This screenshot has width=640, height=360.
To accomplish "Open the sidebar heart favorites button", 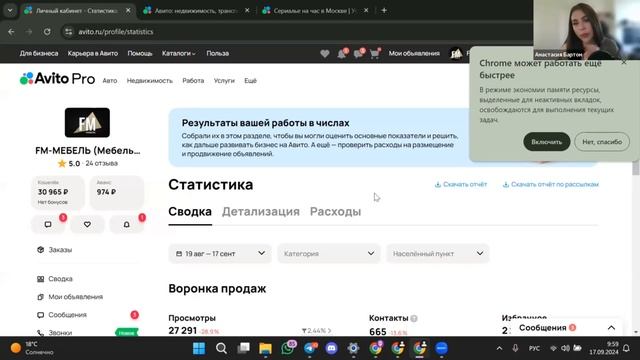I will [x=87, y=224].
